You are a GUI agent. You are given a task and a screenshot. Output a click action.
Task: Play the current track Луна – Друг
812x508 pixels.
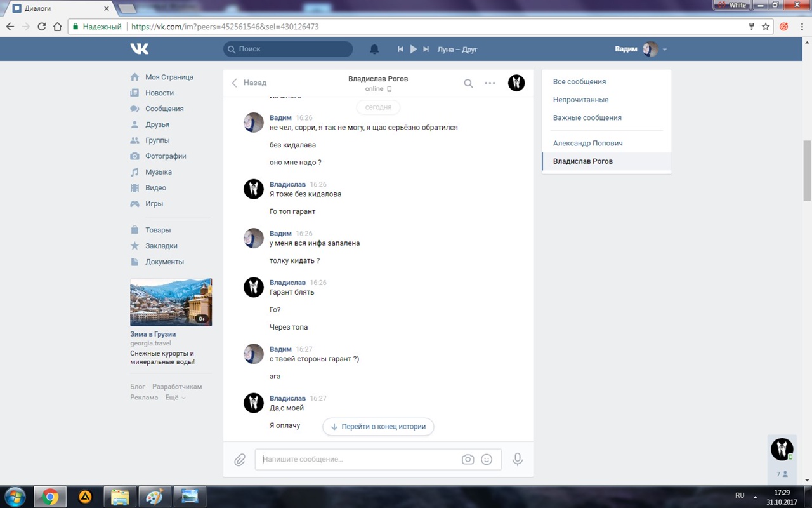pyautogui.click(x=413, y=49)
